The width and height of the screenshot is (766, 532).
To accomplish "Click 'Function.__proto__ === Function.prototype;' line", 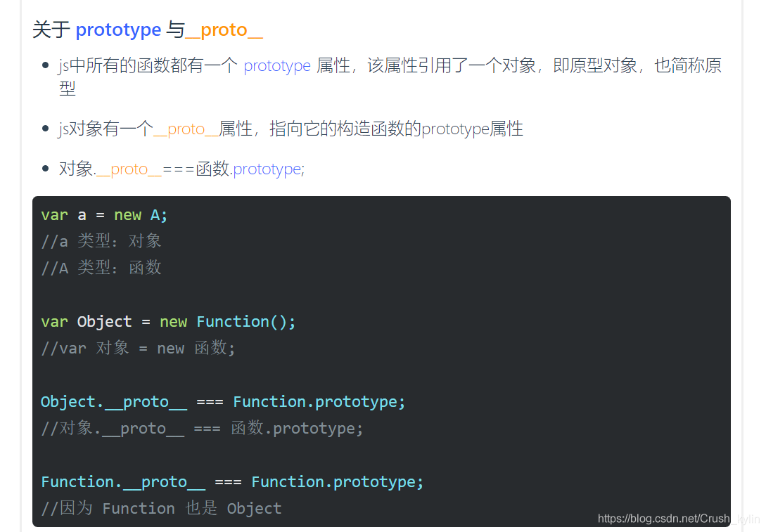I will pos(232,482).
